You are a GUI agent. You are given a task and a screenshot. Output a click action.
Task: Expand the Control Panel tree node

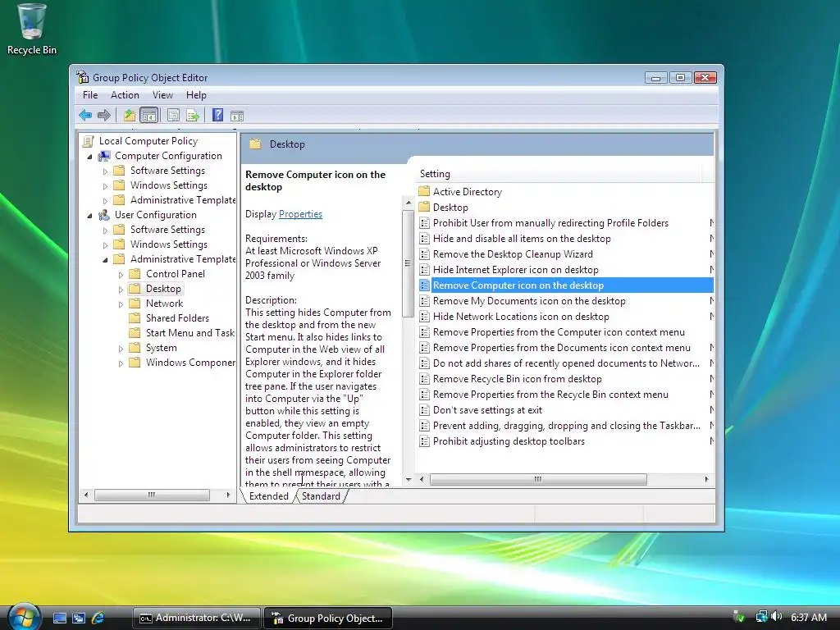click(121, 274)
